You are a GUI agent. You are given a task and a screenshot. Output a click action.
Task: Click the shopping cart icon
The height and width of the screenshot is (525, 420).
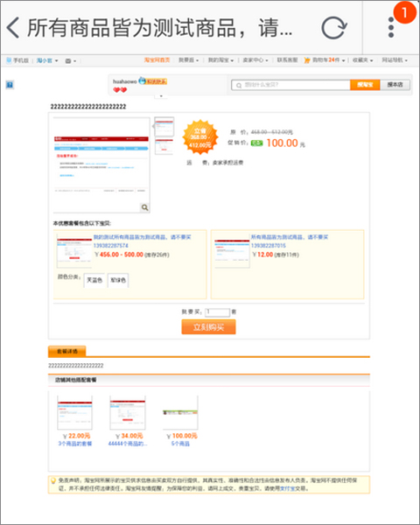pos(307,60)
